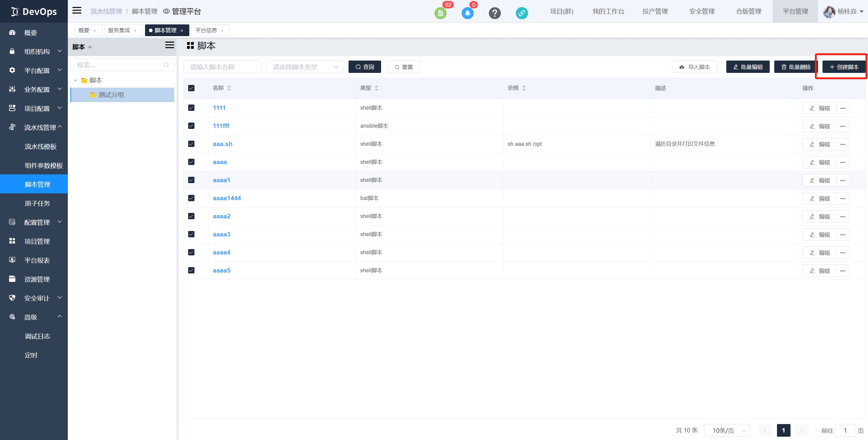Uncheck the select-all header checkbox
Viewport: 868px width, 440px height.
point(191,88)
